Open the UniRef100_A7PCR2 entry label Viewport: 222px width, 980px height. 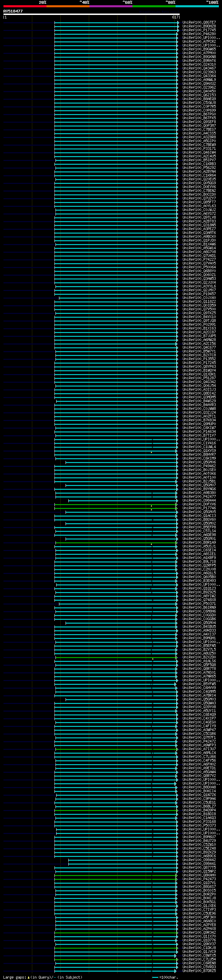[199, 41]
